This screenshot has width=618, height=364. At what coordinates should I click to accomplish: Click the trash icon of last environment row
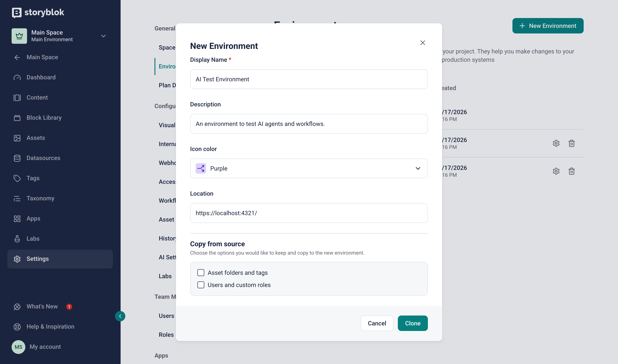coord(571,171)
